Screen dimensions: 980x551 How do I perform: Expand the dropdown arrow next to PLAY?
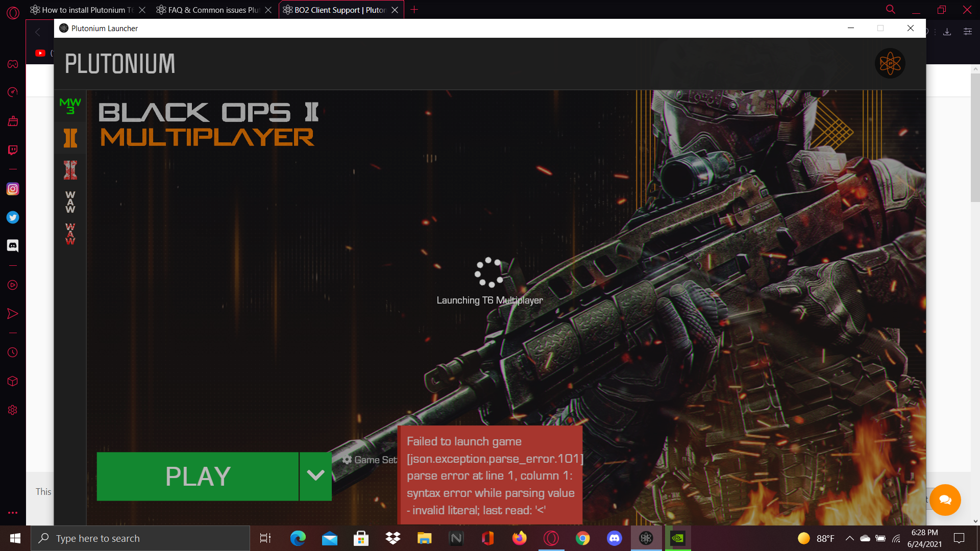(315, 477)
